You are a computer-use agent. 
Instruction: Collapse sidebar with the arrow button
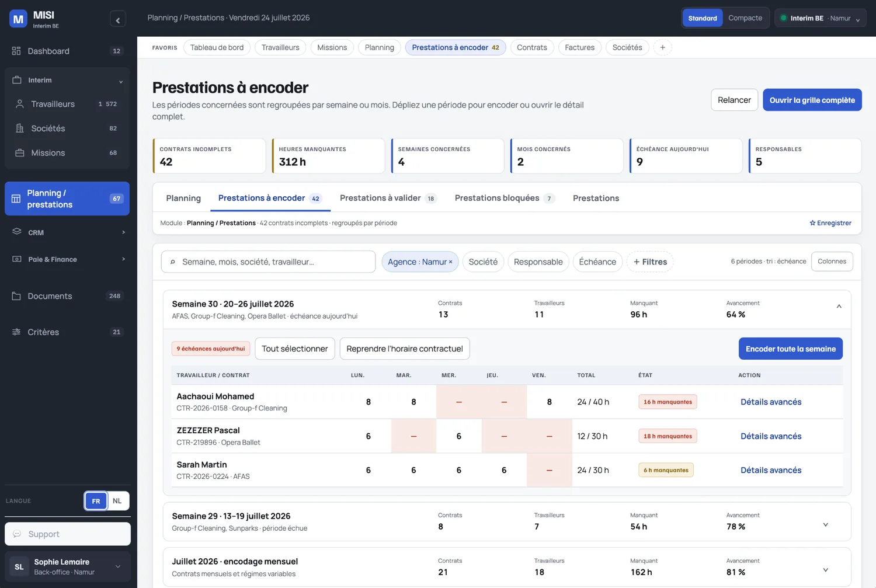[118, 20]
